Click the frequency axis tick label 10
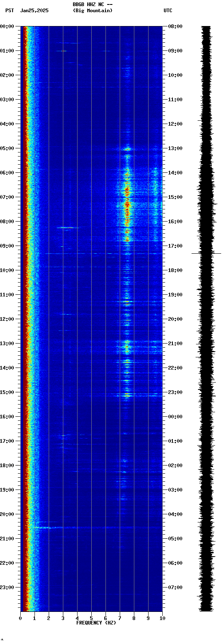Image resolution: width=224 pixels, height=644 pixels. (x=162, y=618)
